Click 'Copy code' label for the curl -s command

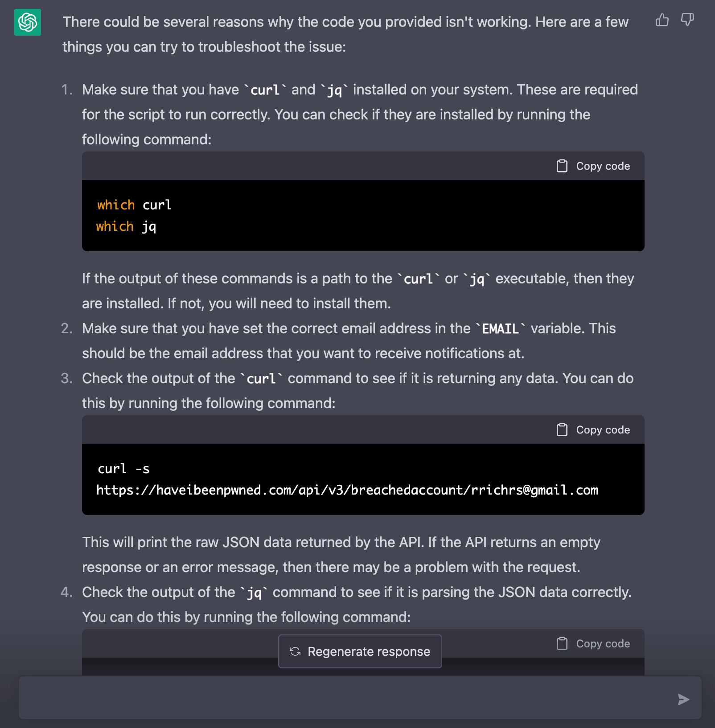[x=603, y=429]
